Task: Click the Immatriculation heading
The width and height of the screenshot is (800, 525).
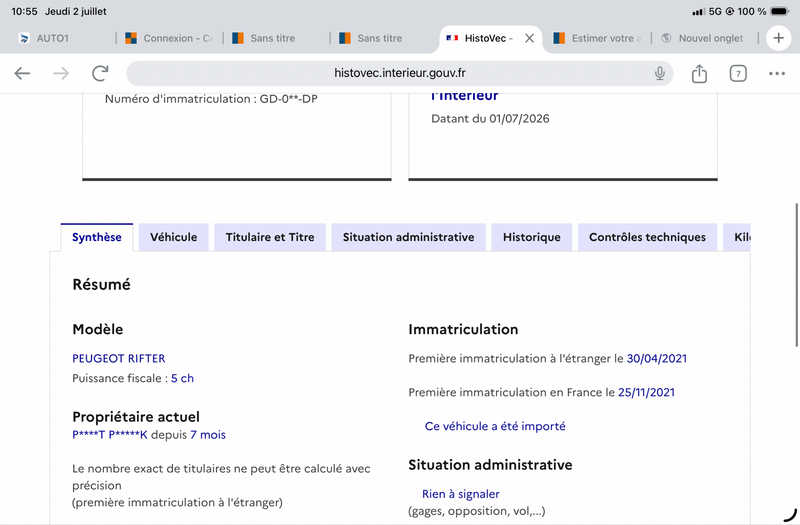Action: click(x=463, y=330)
